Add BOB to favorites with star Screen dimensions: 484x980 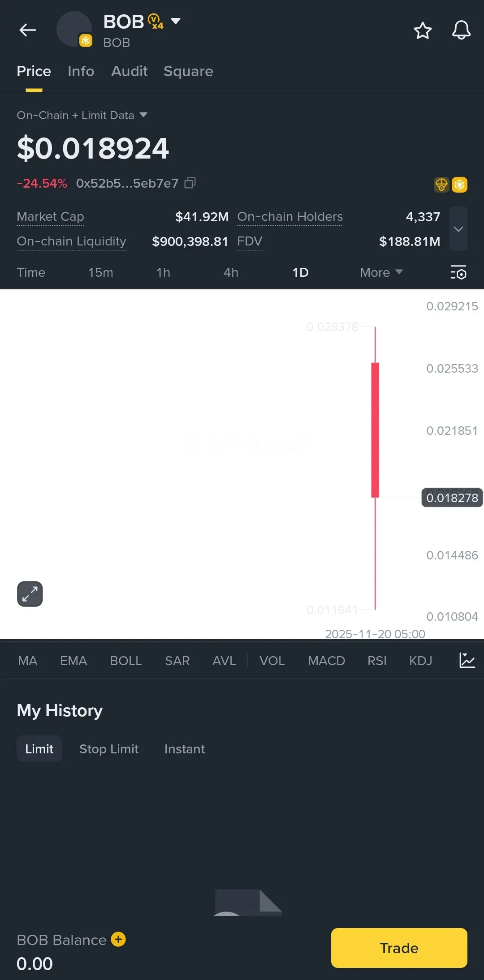[x=422, y=30]
